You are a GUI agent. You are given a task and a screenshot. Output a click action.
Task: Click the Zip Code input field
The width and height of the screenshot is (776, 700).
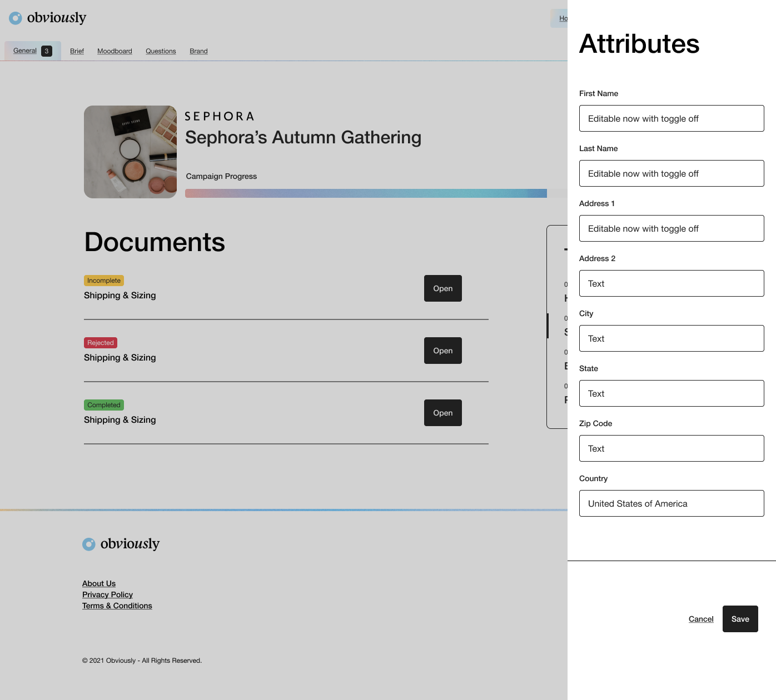tap(671, 448)
